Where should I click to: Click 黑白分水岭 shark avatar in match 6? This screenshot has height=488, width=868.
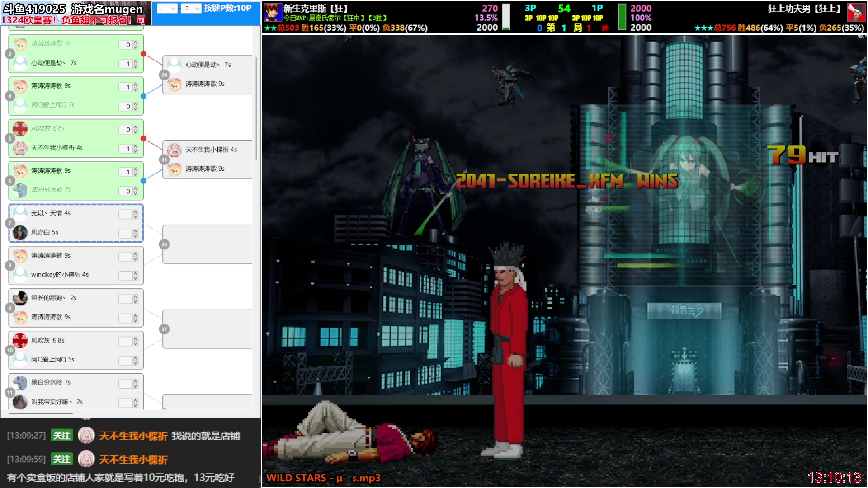(x=20, y=190)
